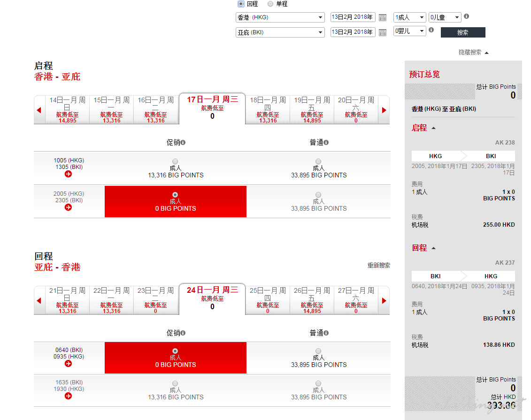Click the info icon next to child dropdown
531x420 pixels.
[466, 16]
